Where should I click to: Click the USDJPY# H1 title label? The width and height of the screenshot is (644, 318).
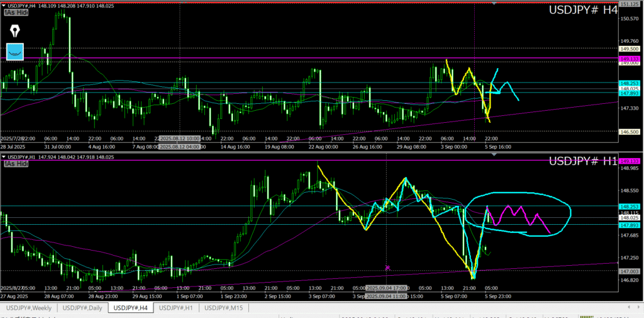click(x=584, y=161)
